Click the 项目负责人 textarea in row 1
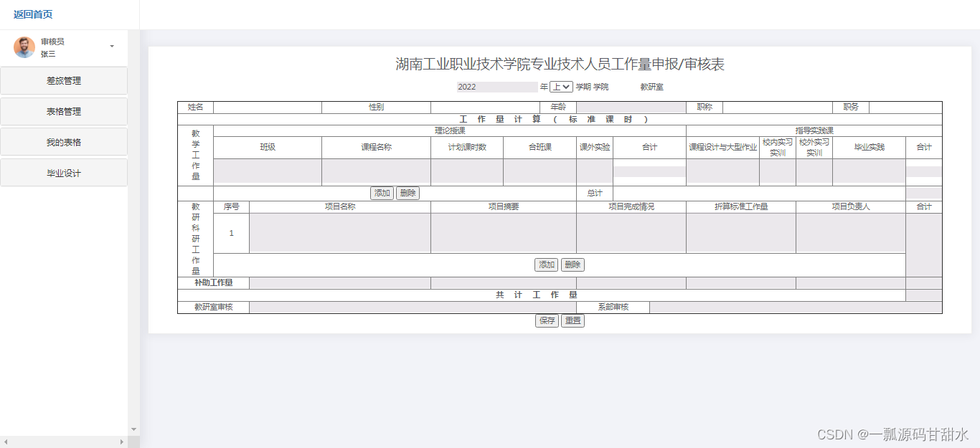The width and height of the screenshot is (980, 448). point(851,233)
